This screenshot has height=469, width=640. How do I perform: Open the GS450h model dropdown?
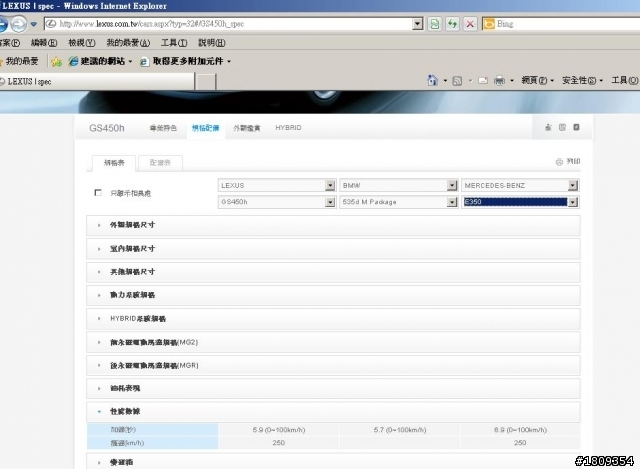pyautogui.click(x=277, y=202)
